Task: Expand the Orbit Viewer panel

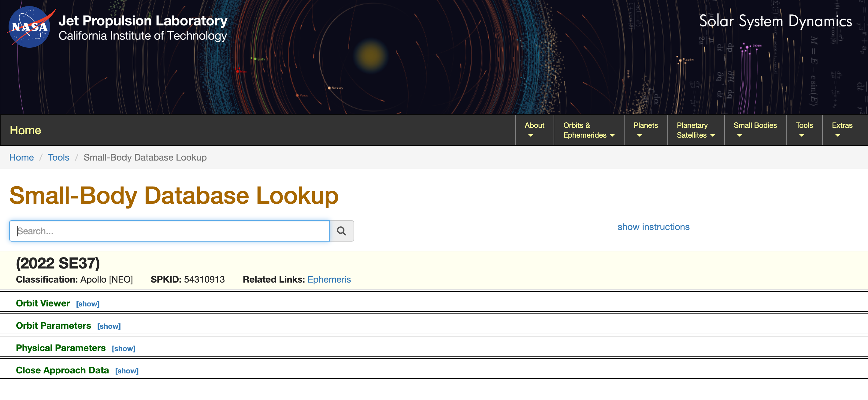Action: (88, 304)
